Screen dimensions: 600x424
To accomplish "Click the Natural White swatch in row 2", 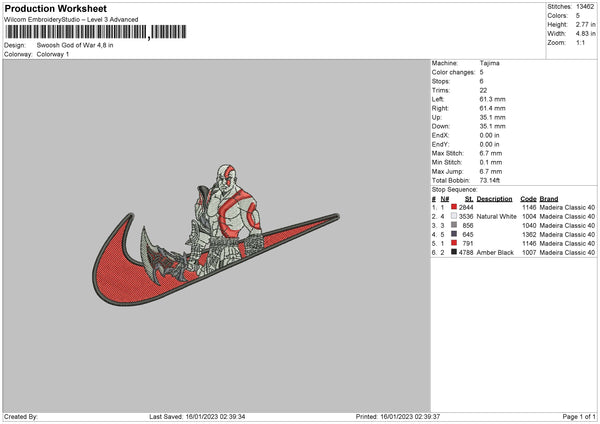I will click(x=454, y=216).
